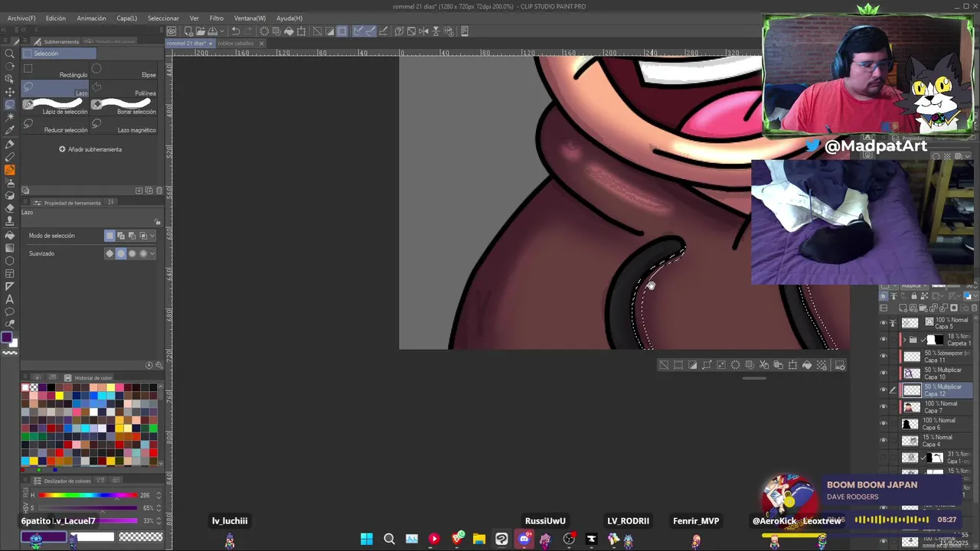Select the Pen tool in toolbar
The image size is (980, 551).
point(10,144)
